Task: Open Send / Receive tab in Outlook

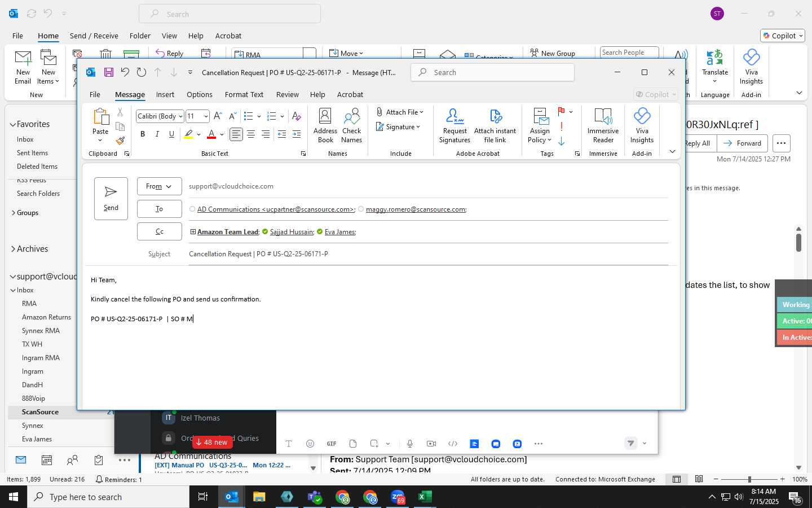Action: [94, 36]
